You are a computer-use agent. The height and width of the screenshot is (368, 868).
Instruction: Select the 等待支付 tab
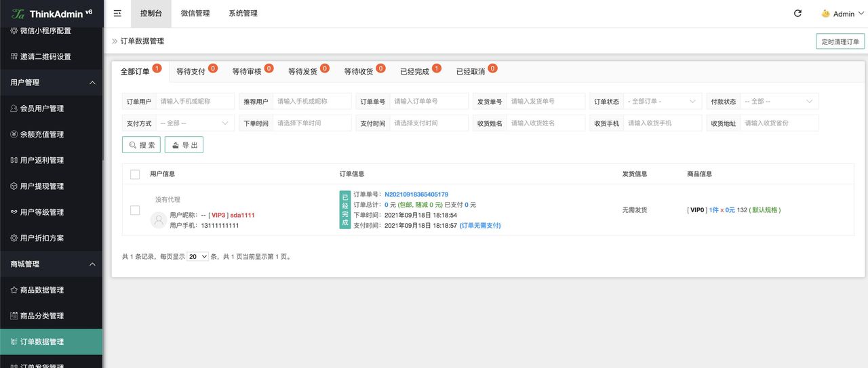point(195,71)
